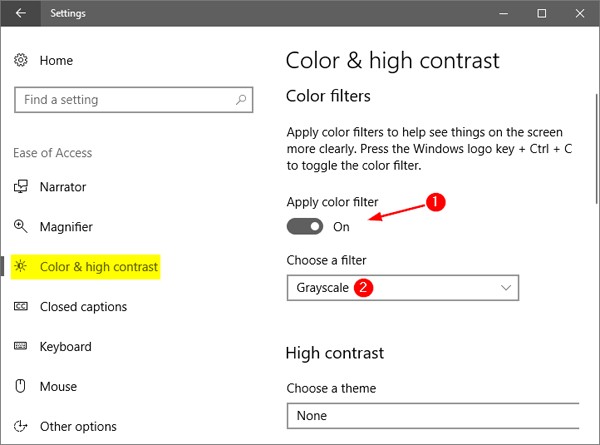Click the Mouse icon in sidebar
Image resolution: width=600 pixels, height=445 pixels.
[x=20, y=386]
